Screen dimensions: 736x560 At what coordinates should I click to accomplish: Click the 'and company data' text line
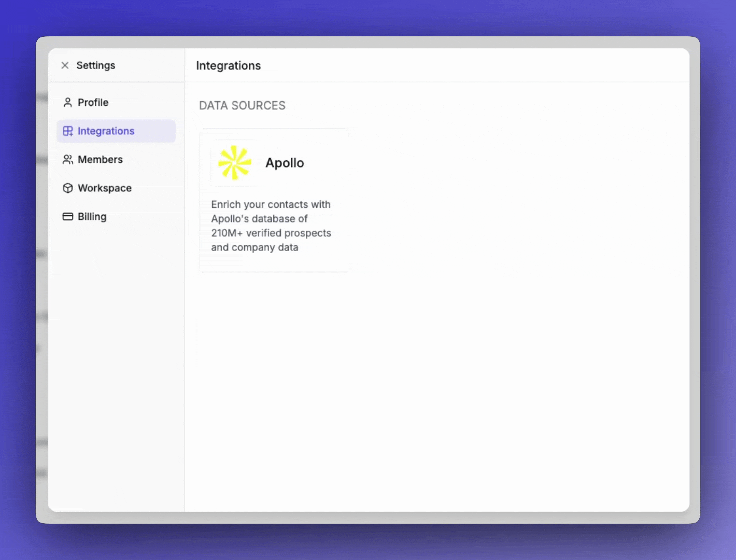[254, 247]
